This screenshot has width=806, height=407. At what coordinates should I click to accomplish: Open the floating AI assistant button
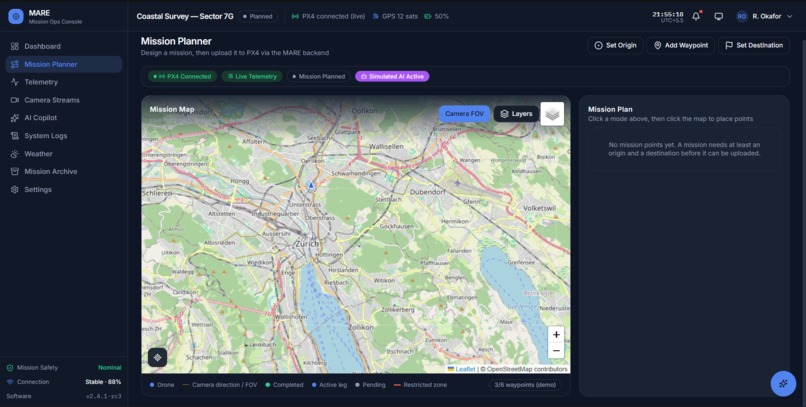(x=783, y=383)
